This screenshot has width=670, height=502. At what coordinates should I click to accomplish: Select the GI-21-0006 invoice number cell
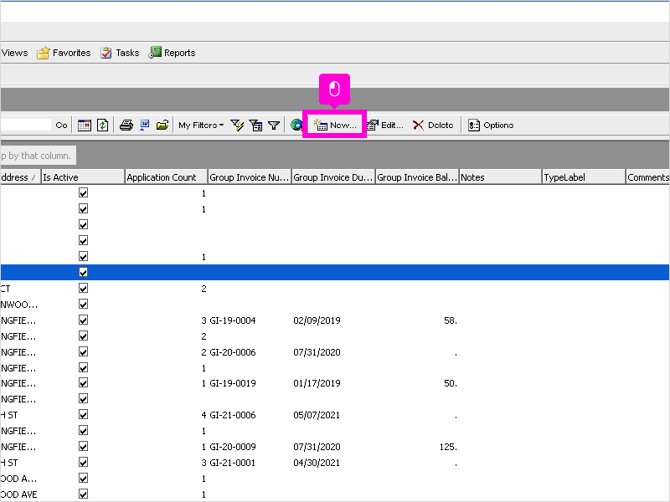point(232,415)
